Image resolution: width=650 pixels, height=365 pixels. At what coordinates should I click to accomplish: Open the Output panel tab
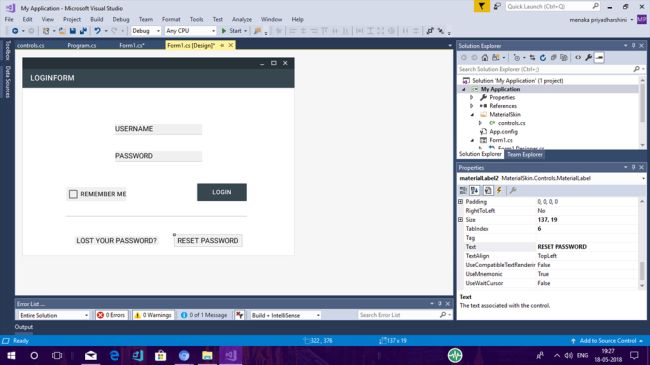[24, 327]
